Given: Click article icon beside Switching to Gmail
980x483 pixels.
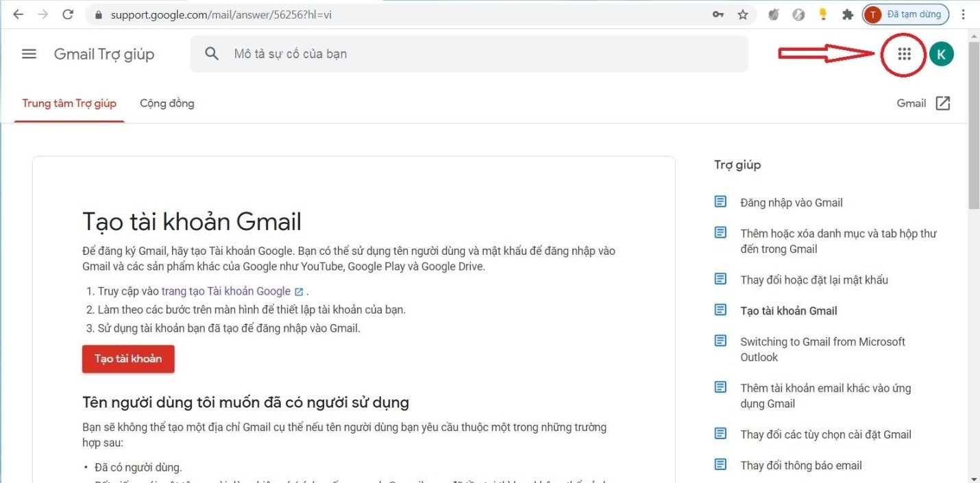Looking at the screenshot, I should point(720,340).
